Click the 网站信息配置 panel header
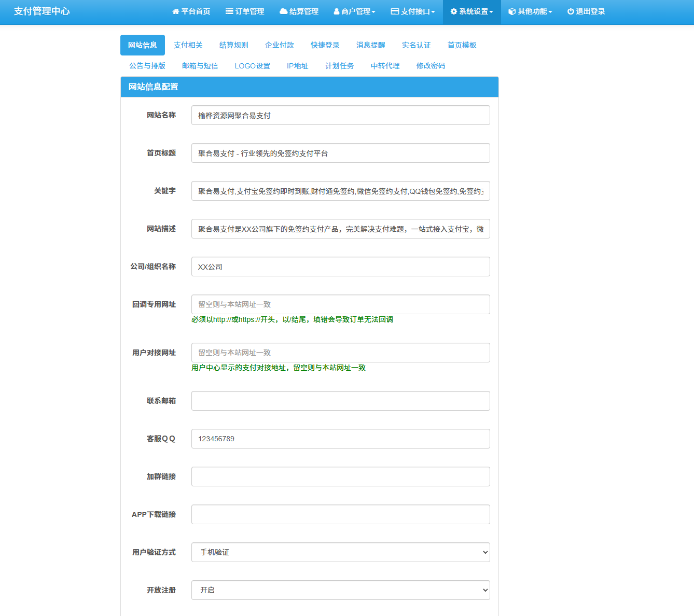This screenshot has height=616, width=694. tap(310, 87)
